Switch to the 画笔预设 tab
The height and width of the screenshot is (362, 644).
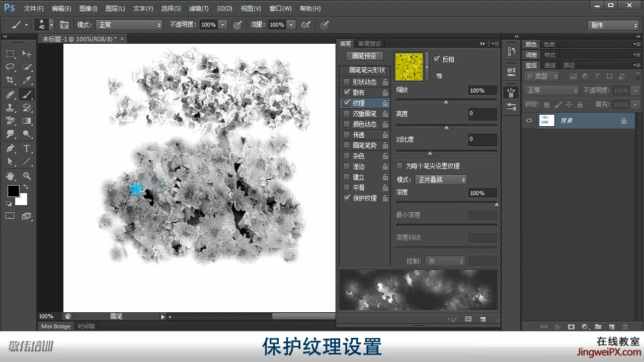click(369, 44)
